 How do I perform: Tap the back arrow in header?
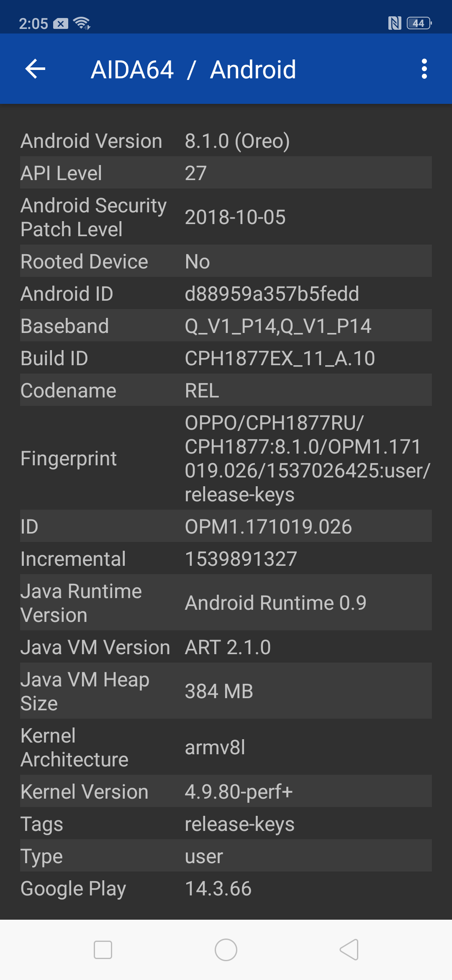(35, 69)
